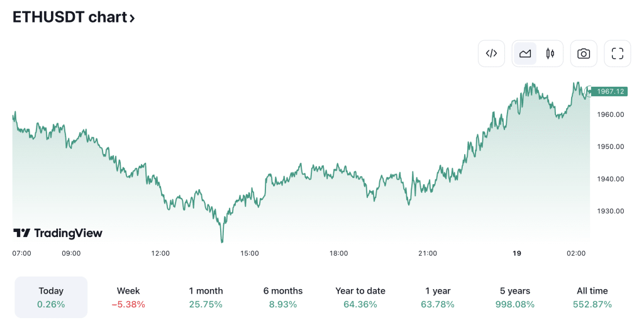This screenshot has width=644, height=335.
Task: Select the Week time range
Action: 128,297
